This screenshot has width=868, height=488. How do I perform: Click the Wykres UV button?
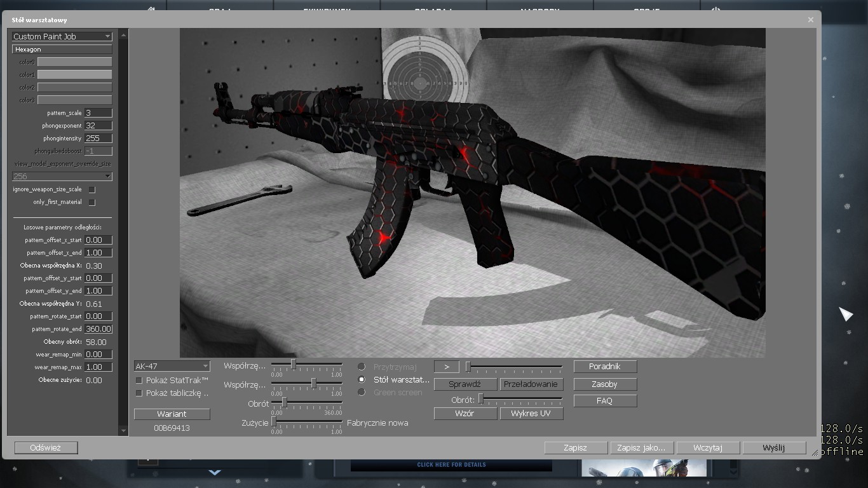[x=531, y=413]
